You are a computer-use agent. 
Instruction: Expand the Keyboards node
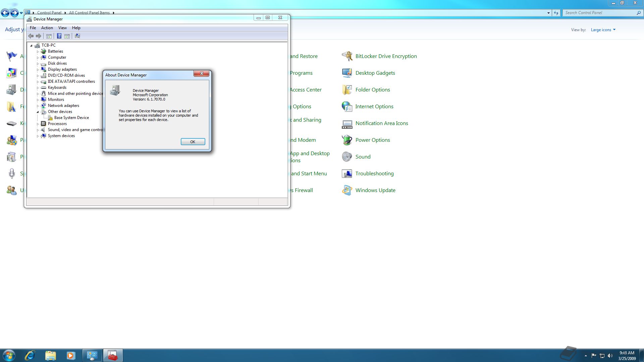pyautogui.click(x=38, y=88)
